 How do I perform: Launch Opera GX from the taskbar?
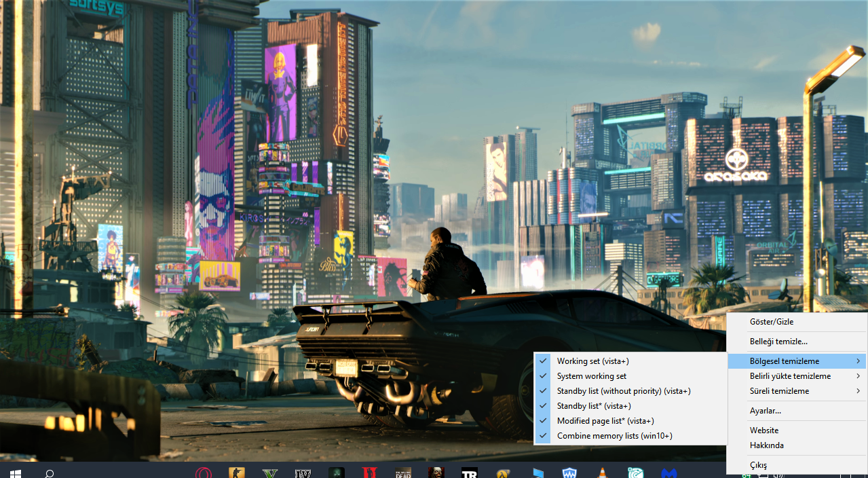pyautogui.click(x=203, y=473)
